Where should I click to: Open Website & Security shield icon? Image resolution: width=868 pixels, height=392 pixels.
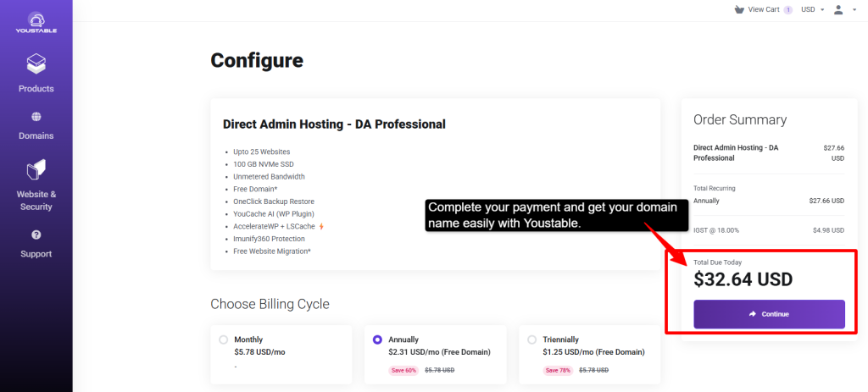point(36,169)
